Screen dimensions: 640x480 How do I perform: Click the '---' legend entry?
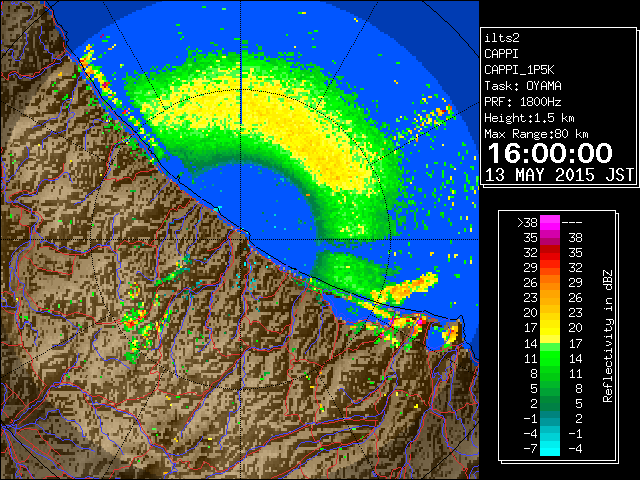pos(572,223)
